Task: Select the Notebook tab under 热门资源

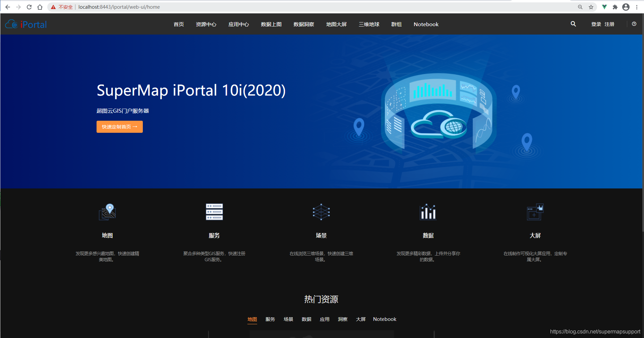Action: (385, 319)
